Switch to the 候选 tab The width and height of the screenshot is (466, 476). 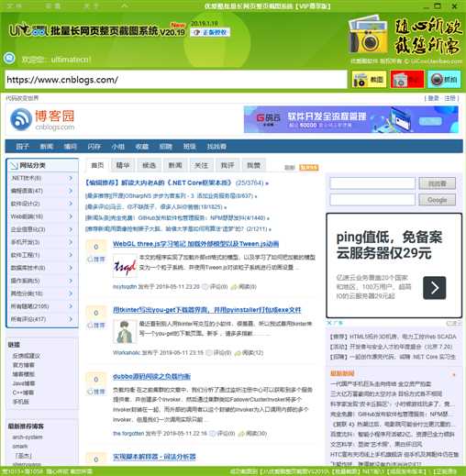click(150, 165)
